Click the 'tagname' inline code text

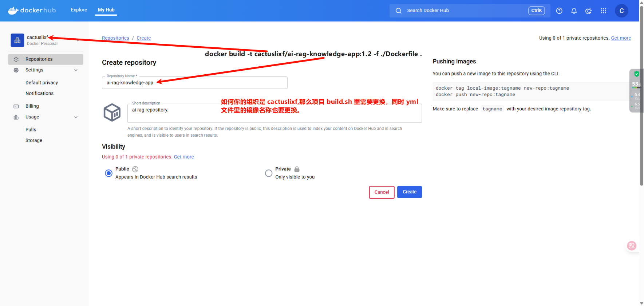pyautogui.click(x=492, y=109)
